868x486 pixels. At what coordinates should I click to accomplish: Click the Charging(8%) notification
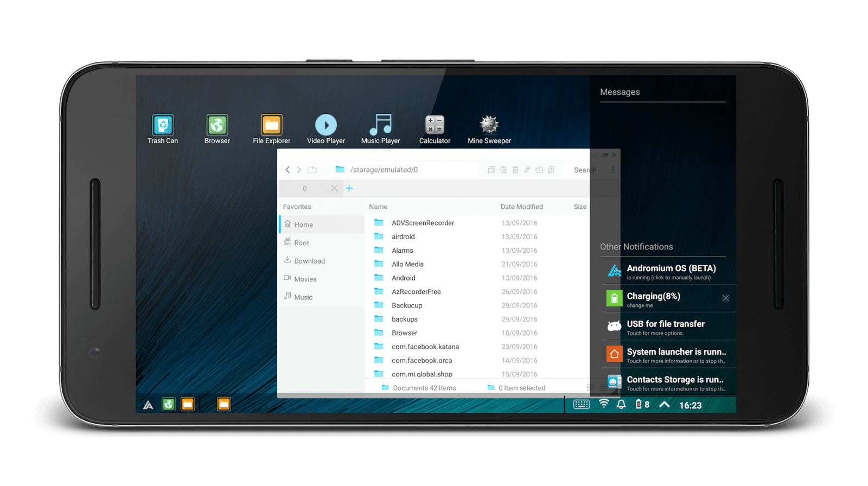[x=668, y=299]
